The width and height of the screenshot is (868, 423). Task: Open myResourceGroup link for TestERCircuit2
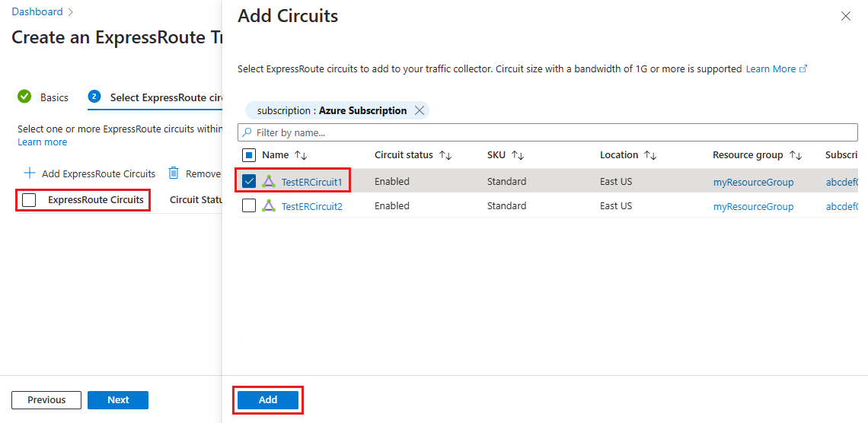pos(754,207)
